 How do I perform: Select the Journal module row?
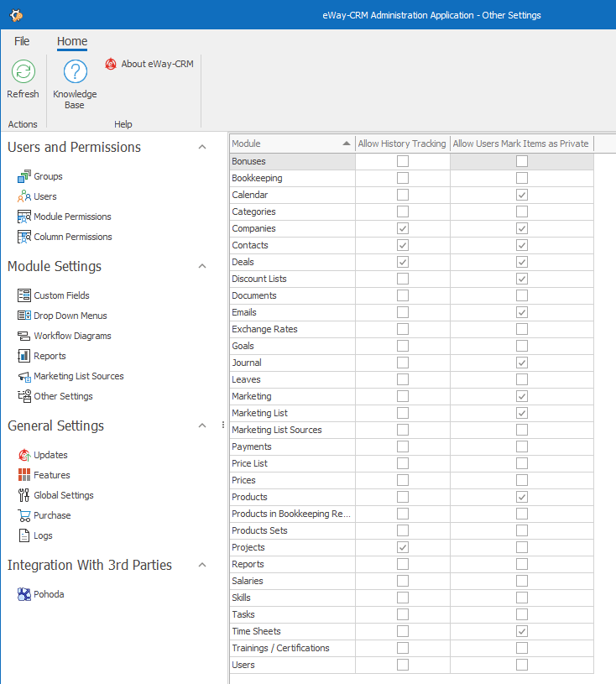pos(411,363)
